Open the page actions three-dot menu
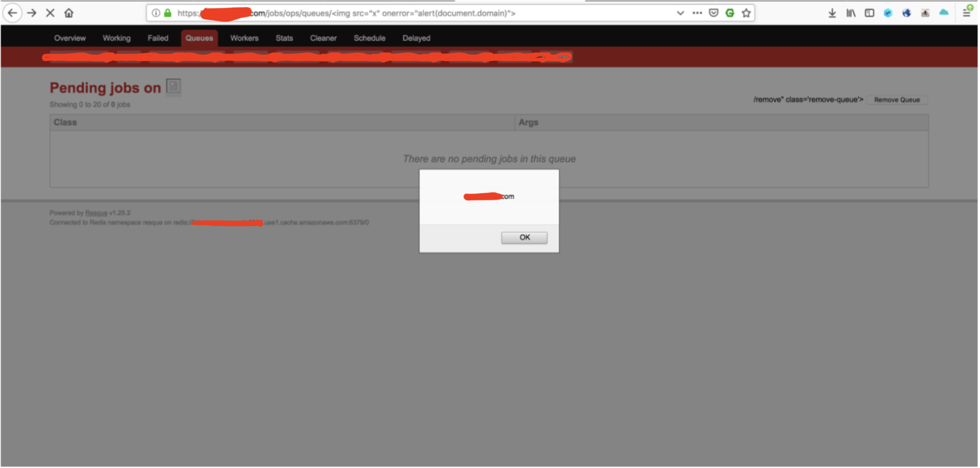 click(697, 13)
